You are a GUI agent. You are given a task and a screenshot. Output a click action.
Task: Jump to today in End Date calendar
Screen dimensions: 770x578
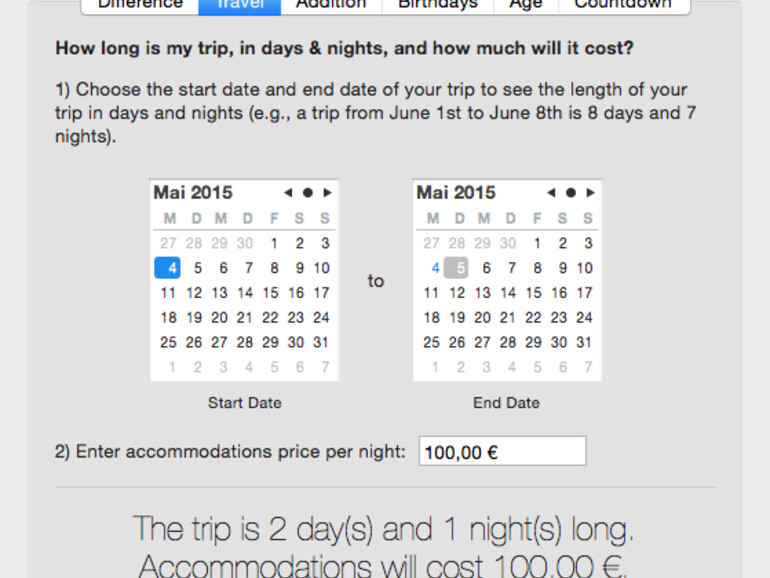[571, 192]
